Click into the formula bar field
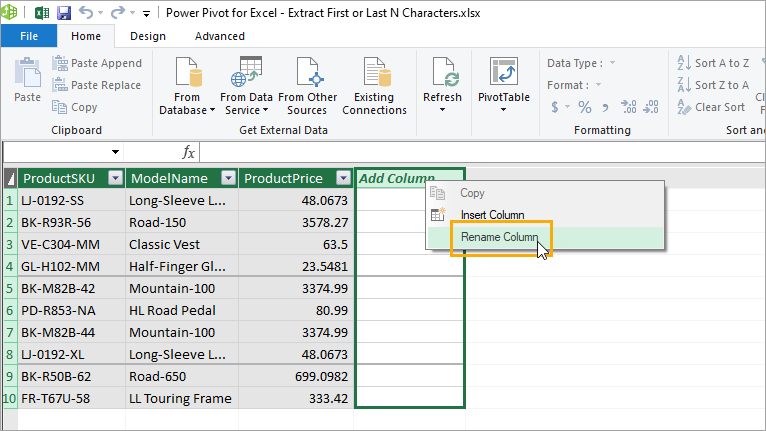This screenshot has width=766, height=431. coord(482,152)
